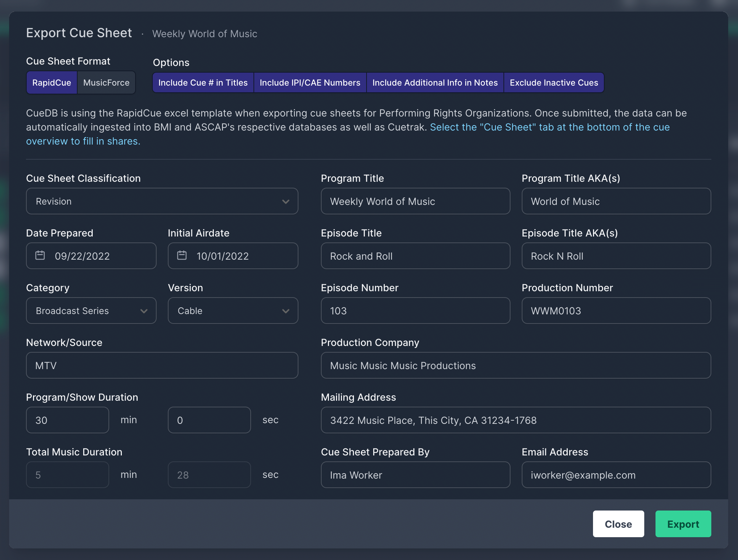The height and width of the screenshot is (560, 738).
Task: Edit the Program Title field
Action: [x=416, y=201]
